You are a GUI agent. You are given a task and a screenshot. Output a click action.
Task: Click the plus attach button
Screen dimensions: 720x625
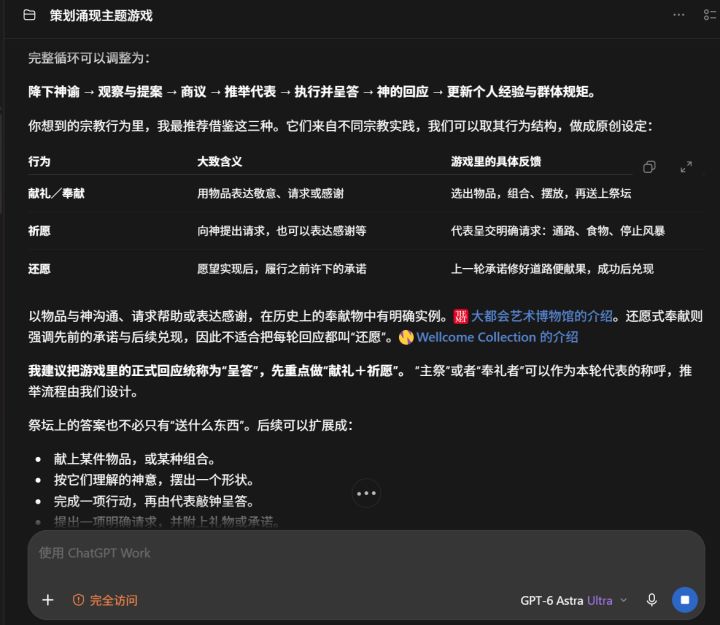[48, 600]
